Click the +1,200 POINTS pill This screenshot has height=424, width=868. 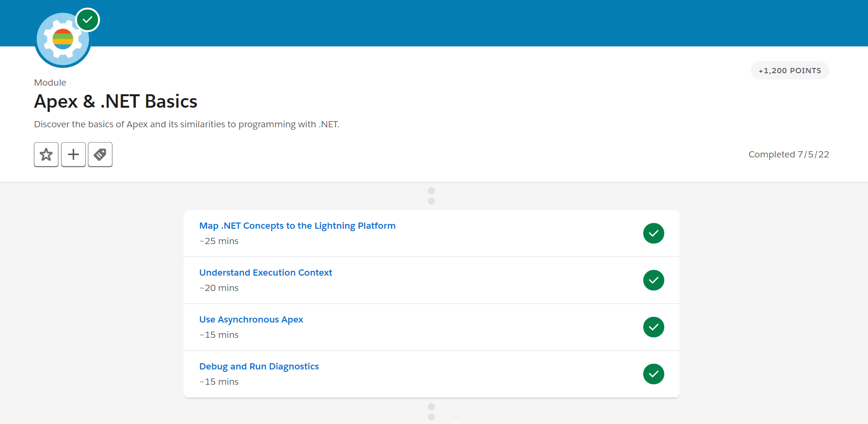coord(790,70)
